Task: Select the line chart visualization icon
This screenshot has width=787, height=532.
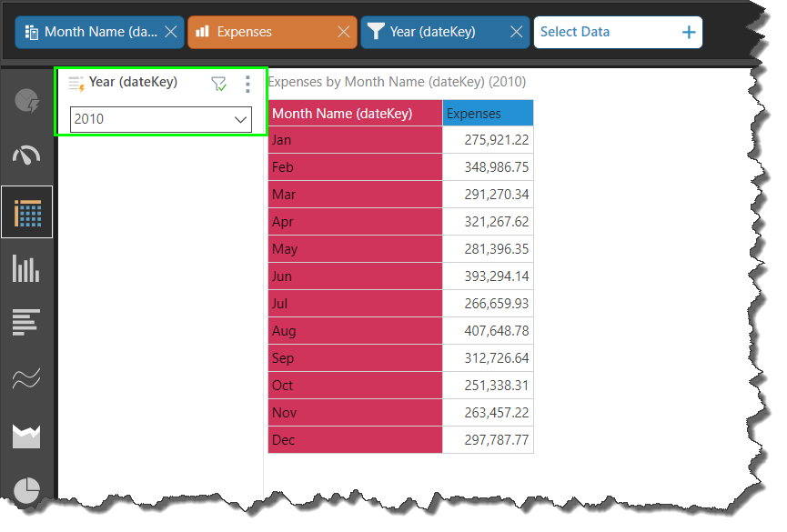Action: [26, 379]
